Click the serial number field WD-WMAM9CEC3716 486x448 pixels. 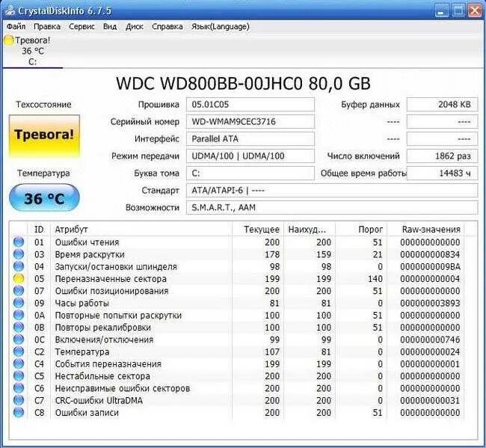(x=250, y=121)
